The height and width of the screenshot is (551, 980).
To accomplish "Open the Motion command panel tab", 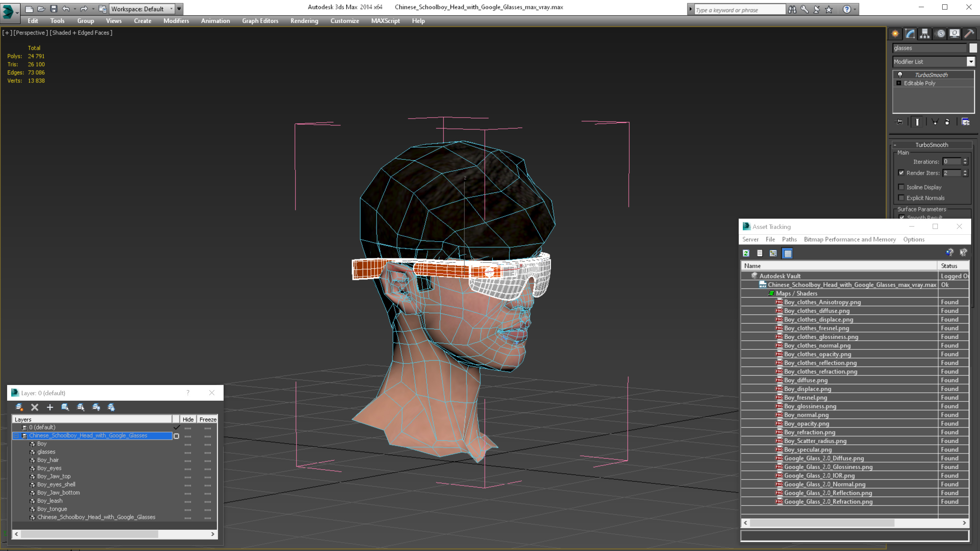I will pos(940,34).
